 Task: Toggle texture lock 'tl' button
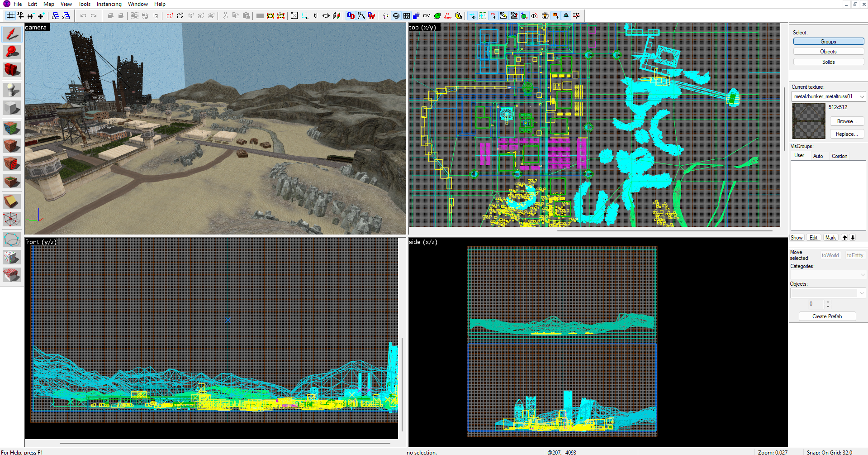coord(316,16)
